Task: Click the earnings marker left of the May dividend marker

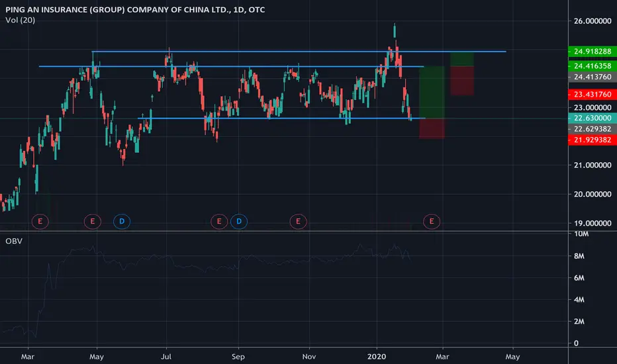Action: 93,222
